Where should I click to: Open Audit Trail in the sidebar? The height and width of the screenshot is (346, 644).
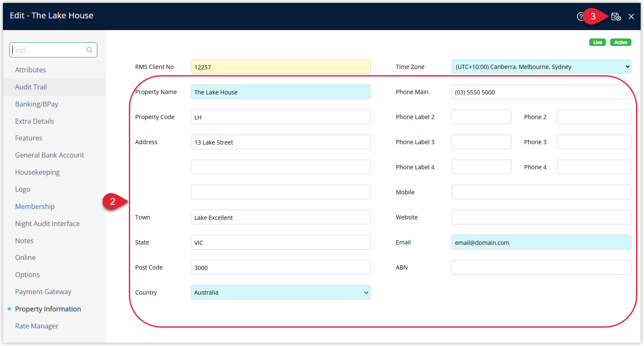click(x=31, y=87)
